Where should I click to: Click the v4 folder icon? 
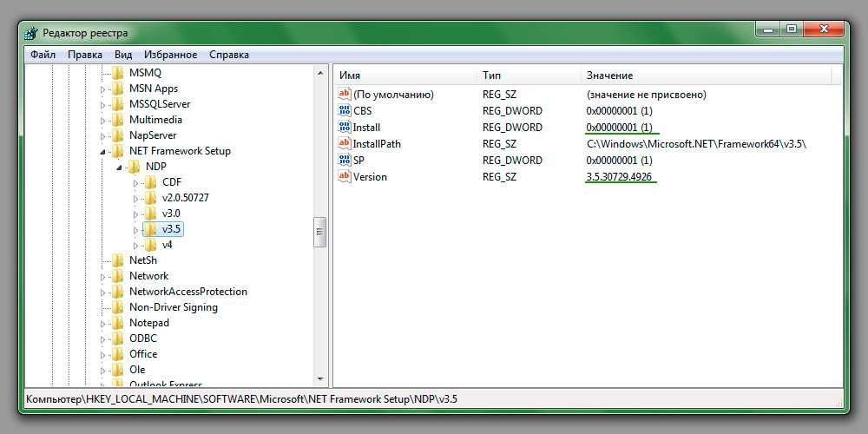[151, 245]
